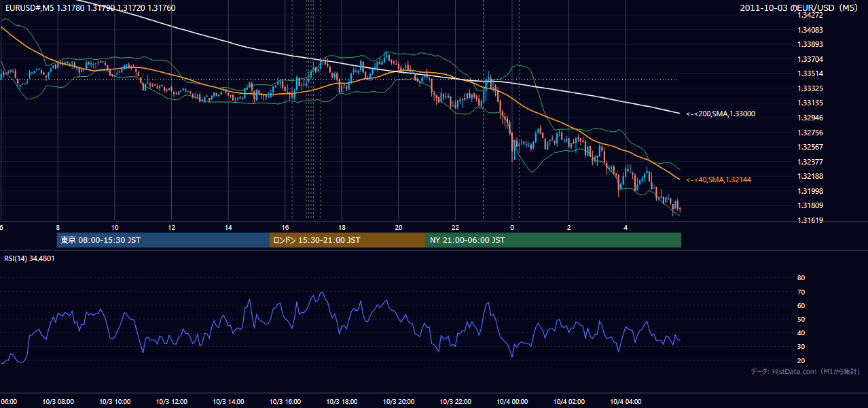
Task: Click hour 10 on the chart axis
Action: 115,227
